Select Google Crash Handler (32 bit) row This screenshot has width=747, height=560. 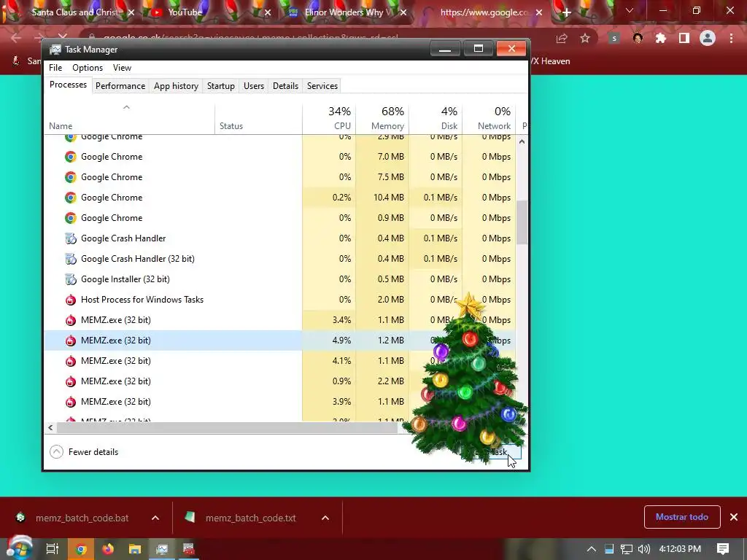tap(280, 259)
